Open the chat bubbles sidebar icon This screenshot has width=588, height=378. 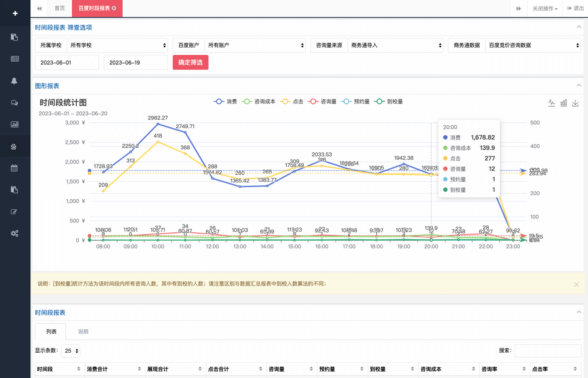(x=14, y=103)
